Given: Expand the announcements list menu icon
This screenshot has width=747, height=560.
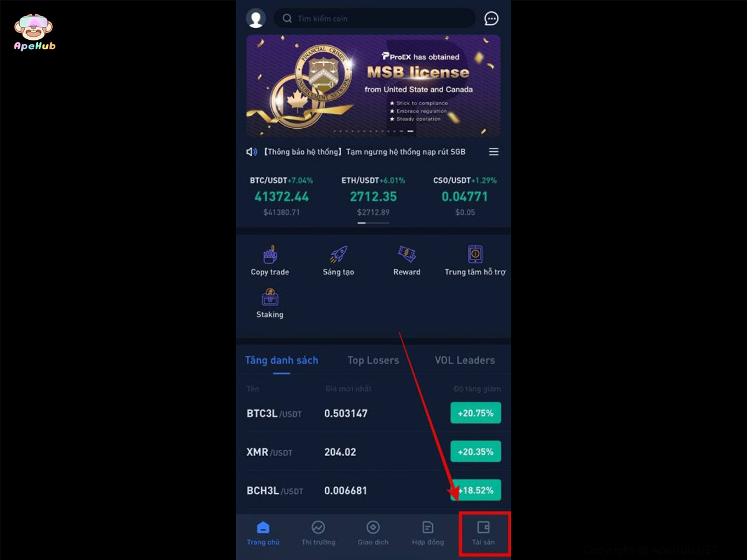Looking at the screenshot, I should [494, 152].
